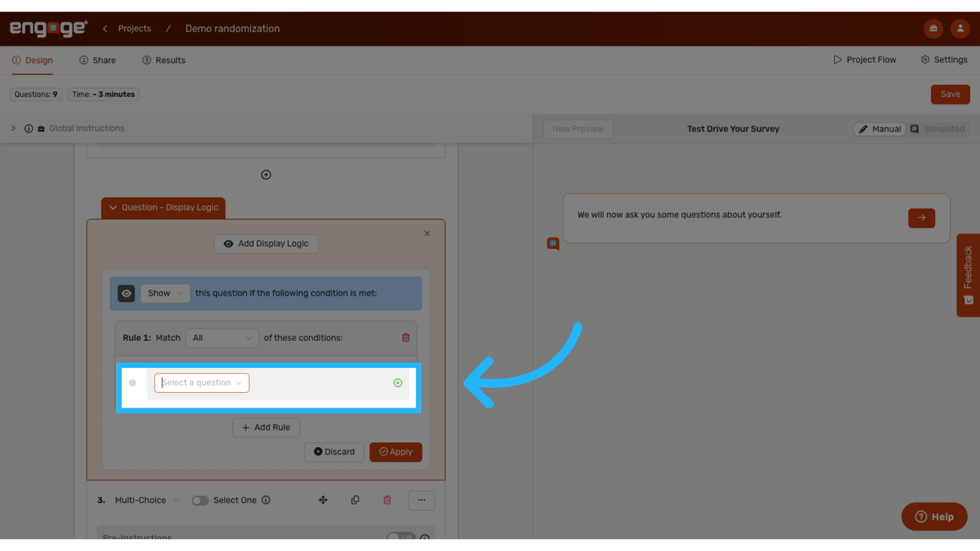Screen dimensions: 980x551
Task: Open the user profile icon
Action: click(960, 29)
